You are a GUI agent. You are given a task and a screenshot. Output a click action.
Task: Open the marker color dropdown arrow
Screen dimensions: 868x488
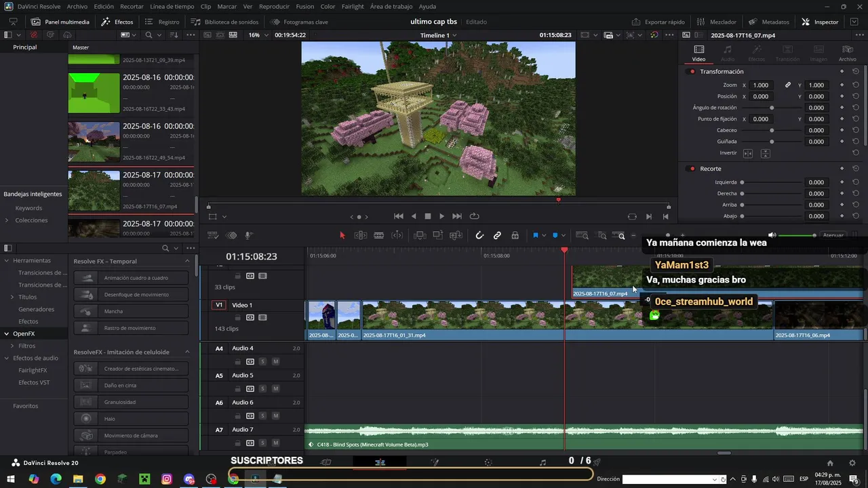coord(564,236)
